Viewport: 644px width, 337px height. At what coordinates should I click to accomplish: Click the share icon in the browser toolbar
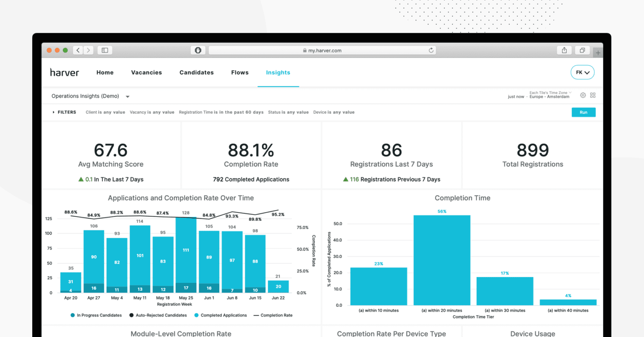tap(564, 50)
